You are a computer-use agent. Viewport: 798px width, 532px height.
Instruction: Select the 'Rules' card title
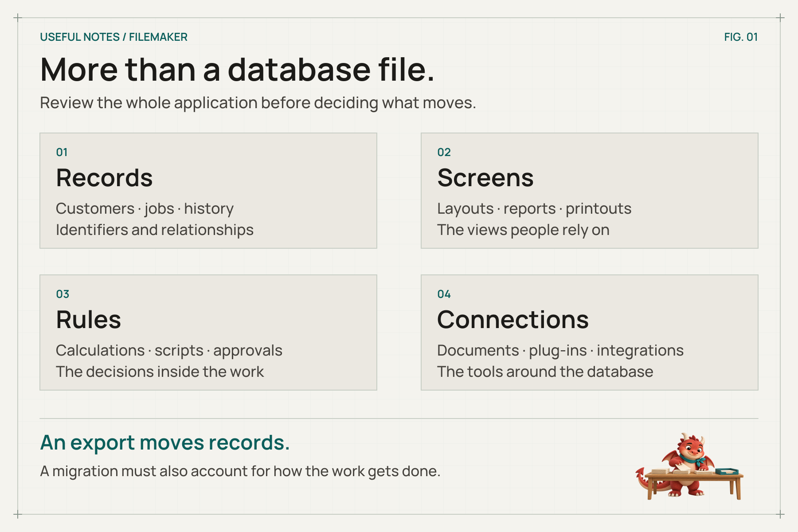tap(88, 320)
